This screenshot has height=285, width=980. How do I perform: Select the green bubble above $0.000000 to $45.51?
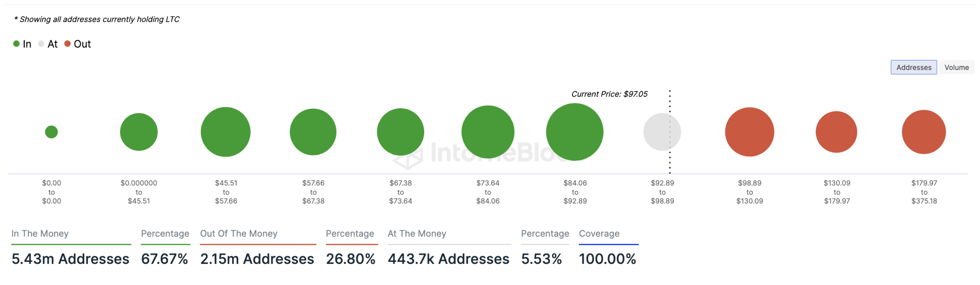click(x=139, y=132)
